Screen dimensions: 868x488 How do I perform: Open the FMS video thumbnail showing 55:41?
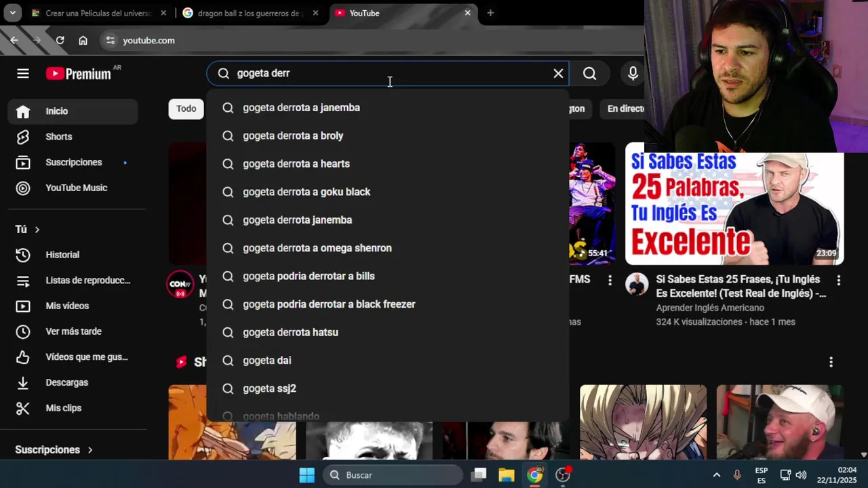pyautogui.click(x=593, y=203)
